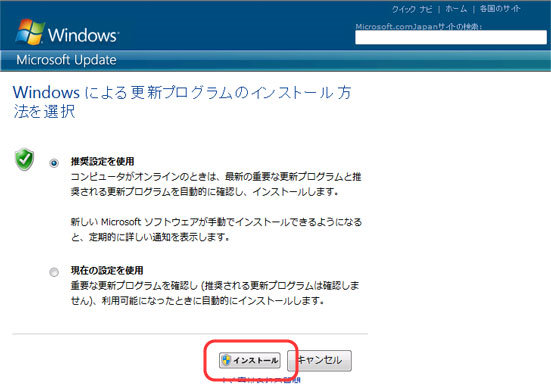The width and height of the screenshot is (551, 384).
Task: Click the Windows wordmark text in header
Action: pos(83,35)
